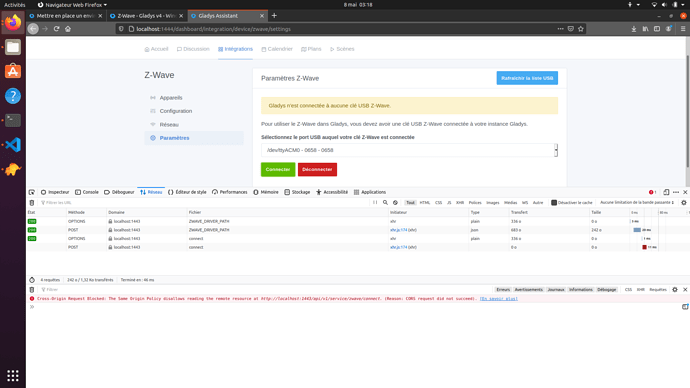690x388 pixels.
Task: Open the En savoir plus link
Action: 499,299
